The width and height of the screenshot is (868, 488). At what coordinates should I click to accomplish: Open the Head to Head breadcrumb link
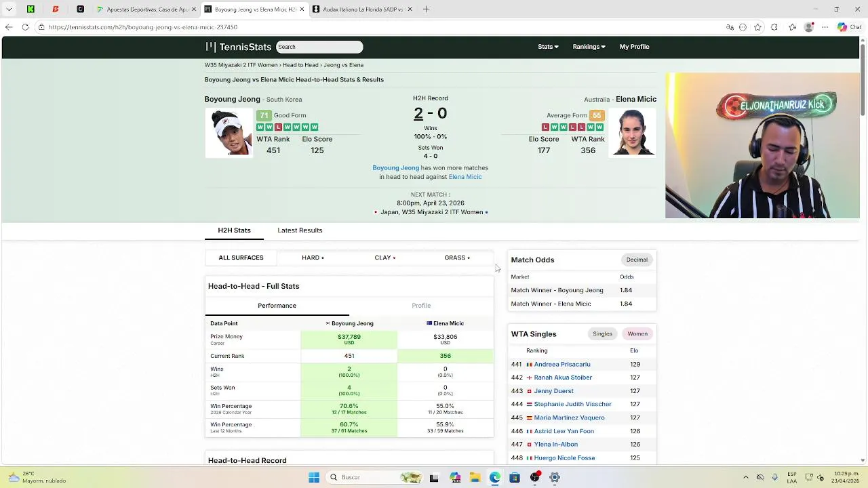point(300,65)
